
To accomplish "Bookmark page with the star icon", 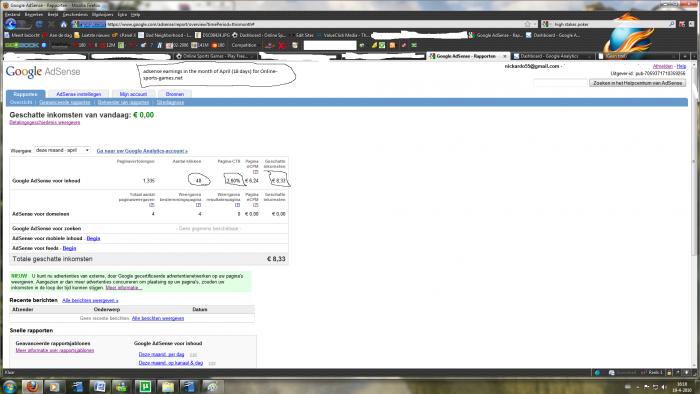I will point(527,24).
